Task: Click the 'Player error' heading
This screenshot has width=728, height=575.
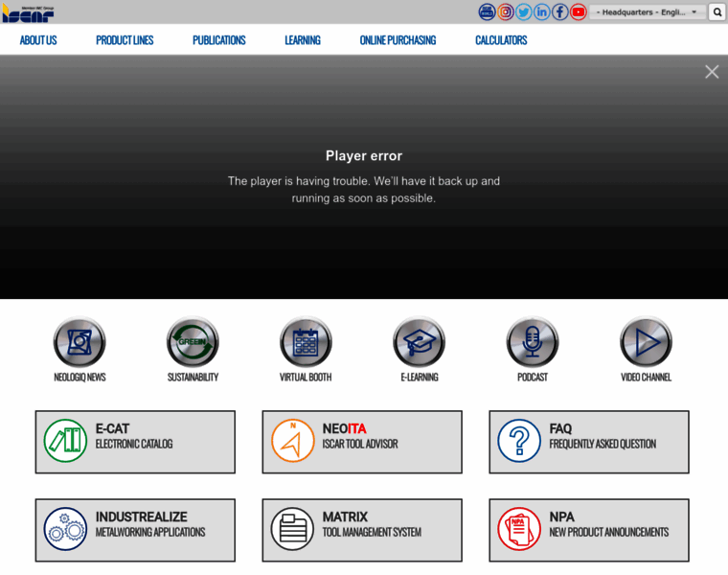Action: point(364,156)
